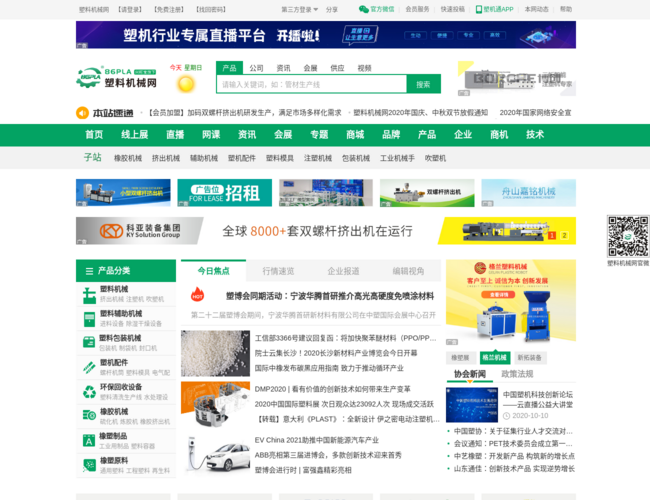This screenshot has height=500, width=650.
Task: Select the 橡塑展 ad tab
Action: (x=460, y=357)
